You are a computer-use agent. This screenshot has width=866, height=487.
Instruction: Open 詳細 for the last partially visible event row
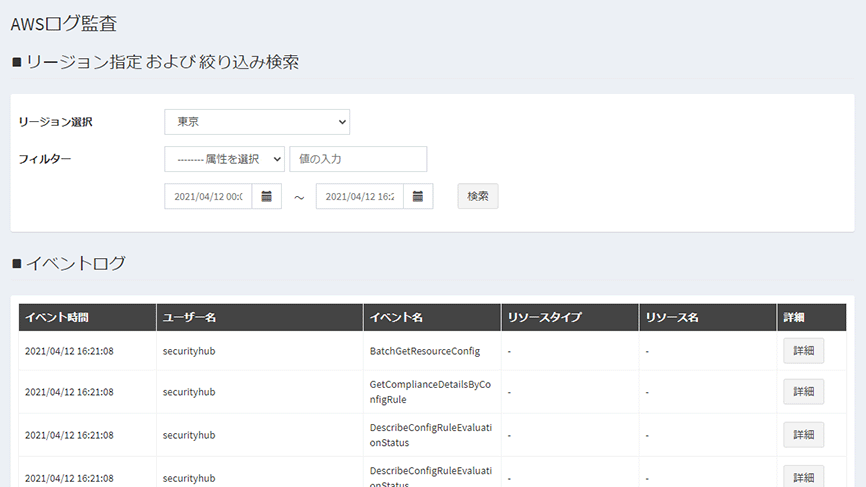pos(804,476)
